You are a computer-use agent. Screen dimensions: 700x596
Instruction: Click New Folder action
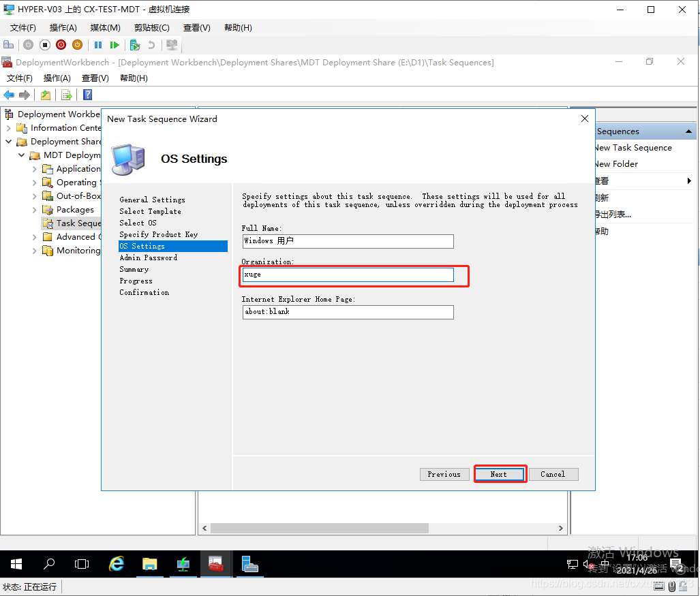[616, 164]
